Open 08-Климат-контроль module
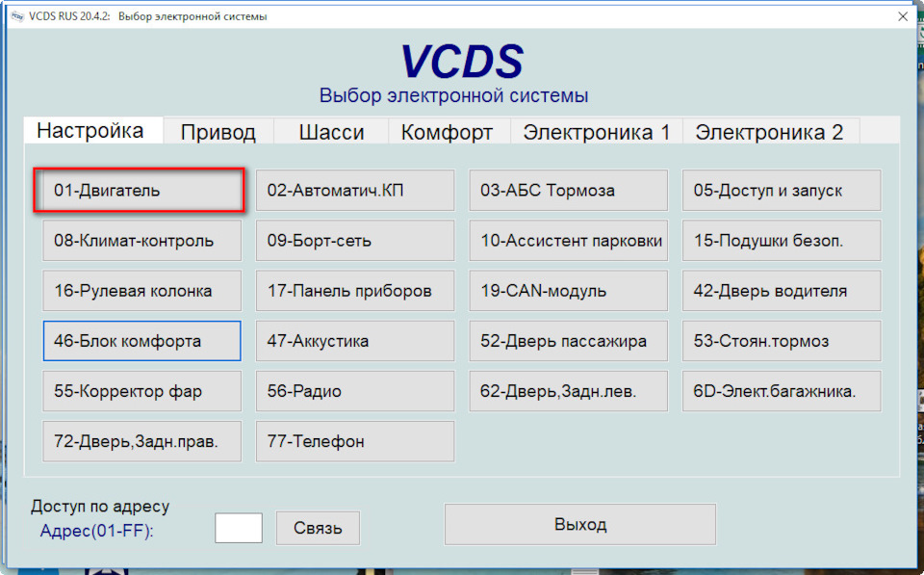This screenshot has height=575, width=924. [141, 240]
